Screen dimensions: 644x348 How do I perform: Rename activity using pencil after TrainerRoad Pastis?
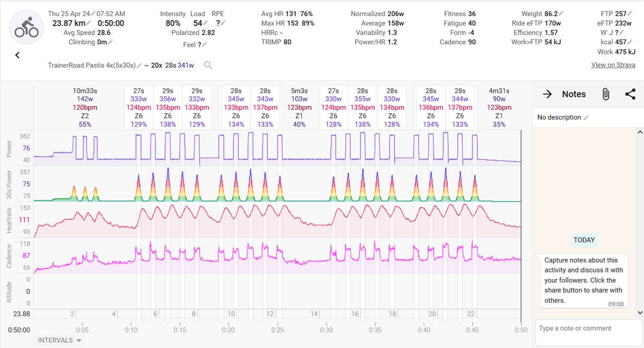[x=139, y=66]
